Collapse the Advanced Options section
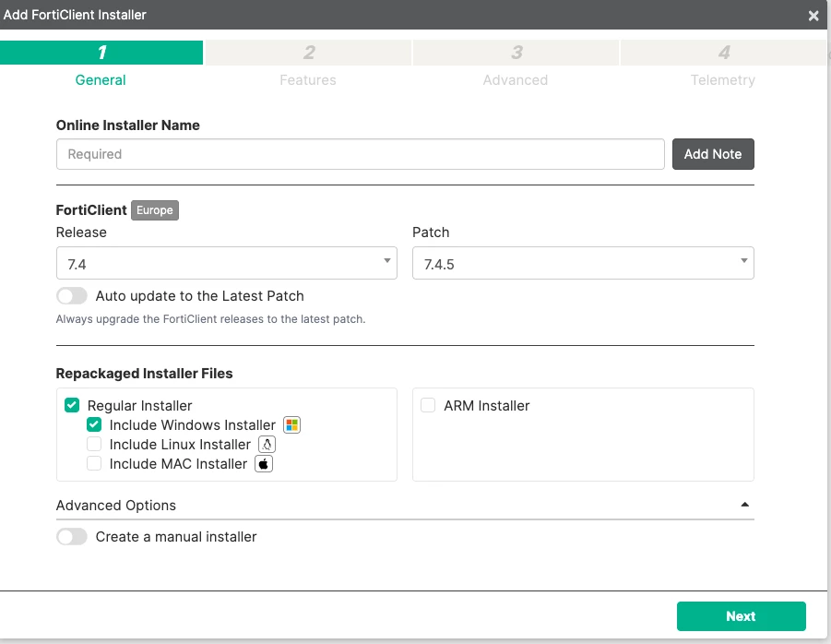 (744, 505)
